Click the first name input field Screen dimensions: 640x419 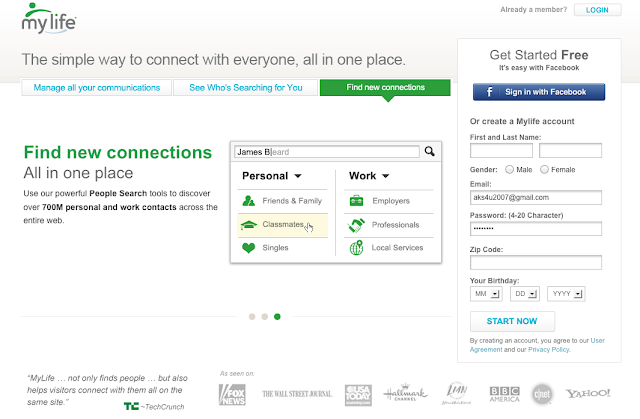pos(501,151)
